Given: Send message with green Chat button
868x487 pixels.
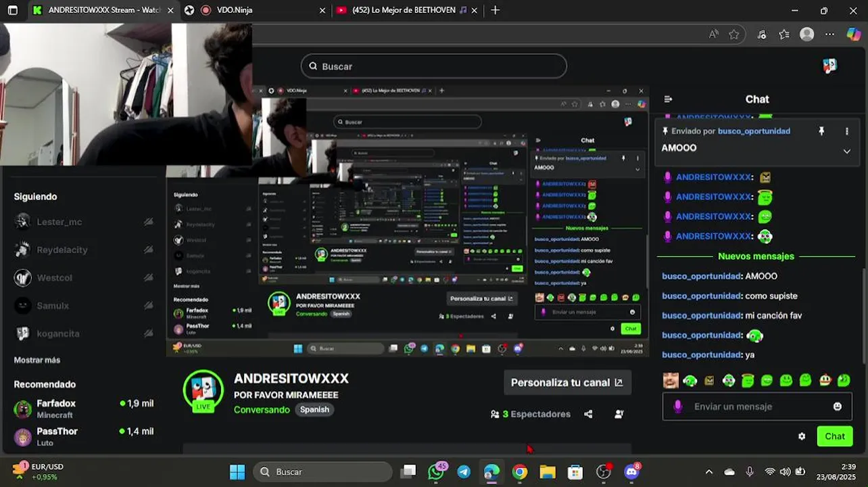Looking at the screenshot, I should point(834,436).
